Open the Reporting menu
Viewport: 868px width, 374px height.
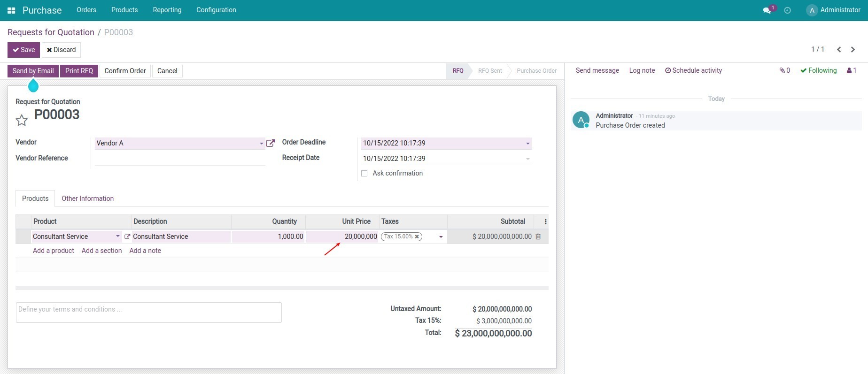pyautogui.click(x=167, y=10)
